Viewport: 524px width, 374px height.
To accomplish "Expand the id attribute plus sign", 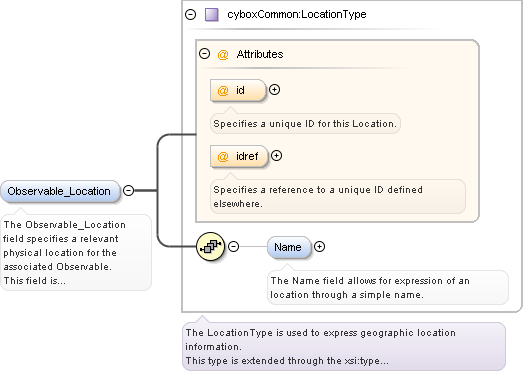I will (x=274, y=90).
